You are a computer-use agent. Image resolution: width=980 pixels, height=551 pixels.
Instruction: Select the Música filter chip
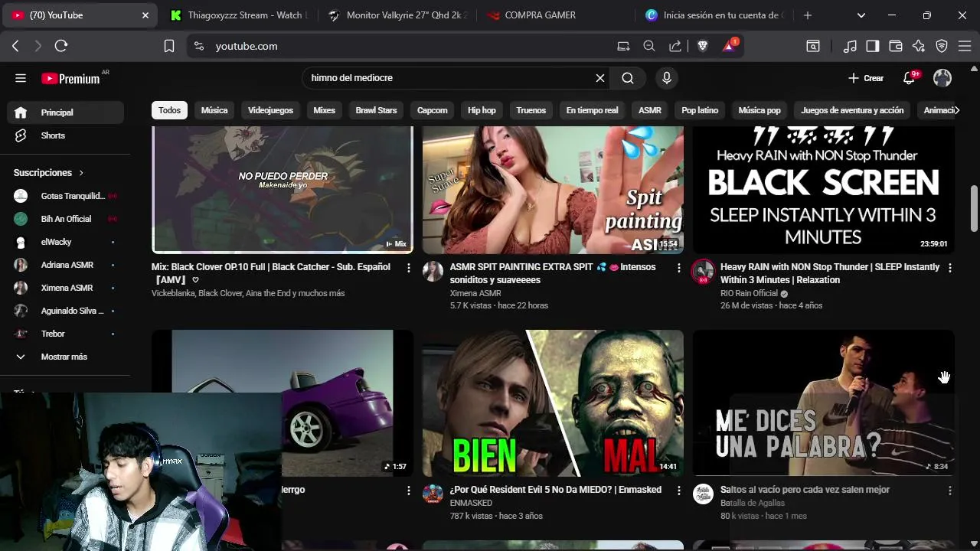[214, 110]
